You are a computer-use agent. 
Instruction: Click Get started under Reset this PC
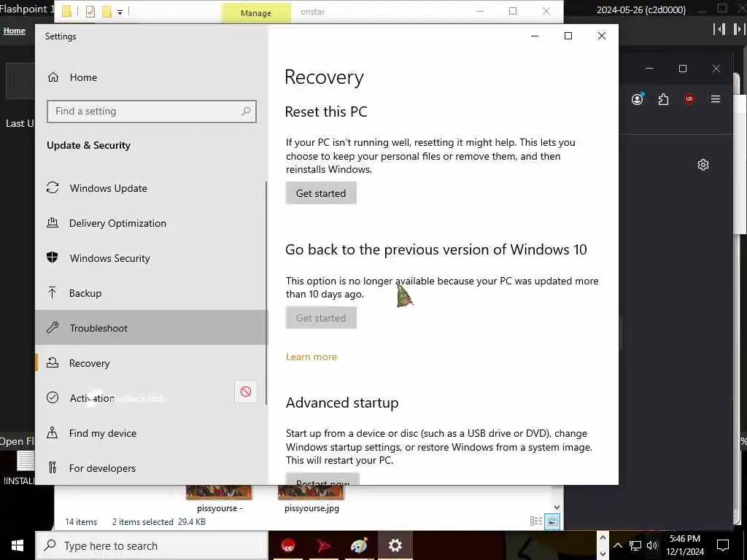[321, 193]
